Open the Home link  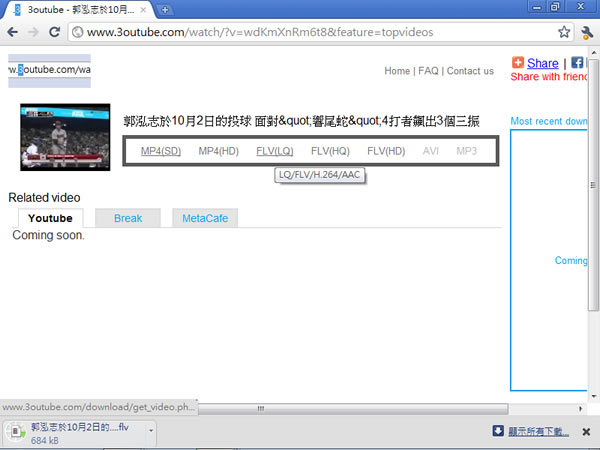click(x=397, y=71)
